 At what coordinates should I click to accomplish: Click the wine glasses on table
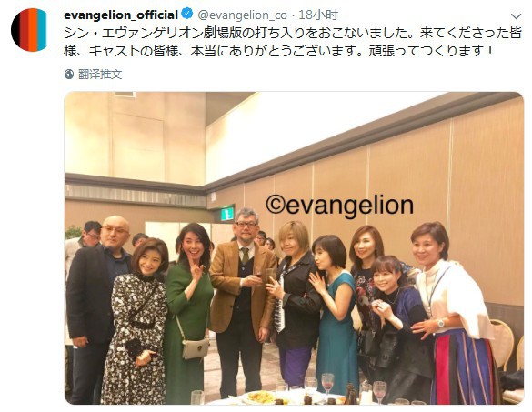[x=327, y=386]
